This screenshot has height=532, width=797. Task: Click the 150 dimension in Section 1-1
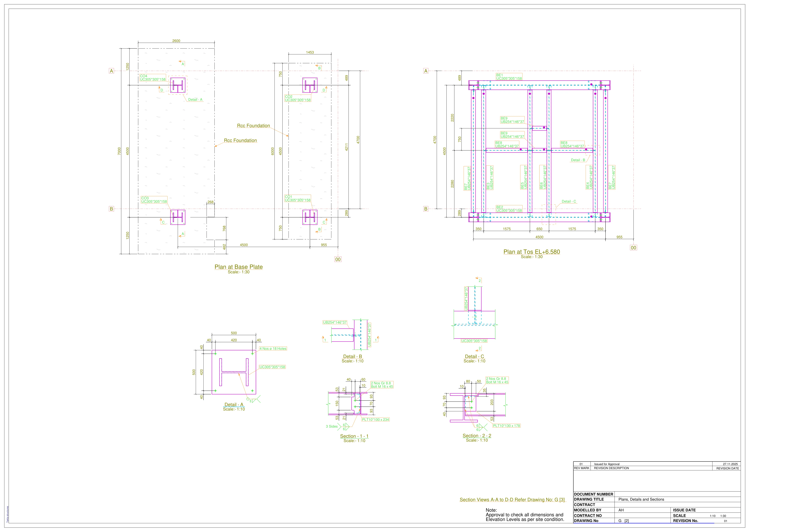[337, 404]
